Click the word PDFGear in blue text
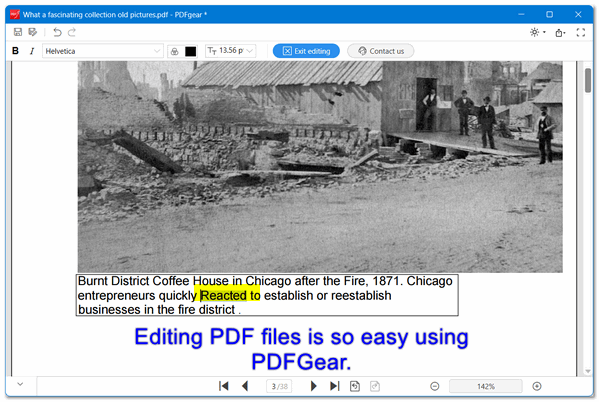599x402 pixels. pos(301,362)
